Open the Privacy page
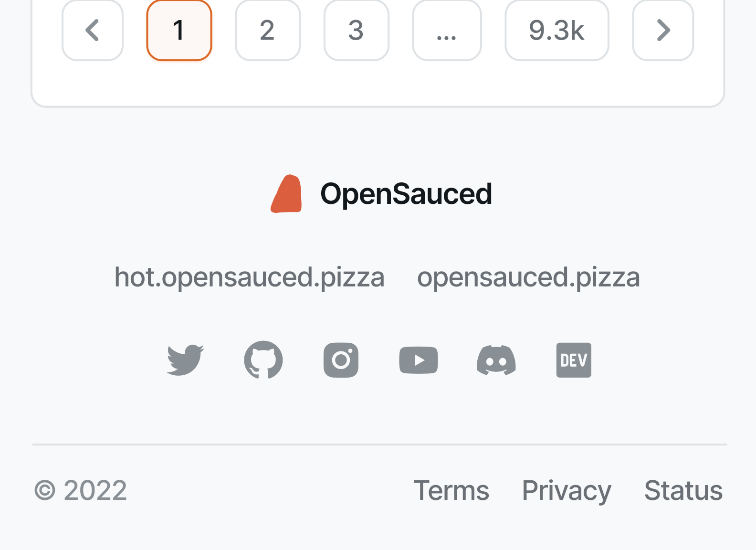Image resolution: width=756 pixels, height=550 pixels. coord(567,490)
